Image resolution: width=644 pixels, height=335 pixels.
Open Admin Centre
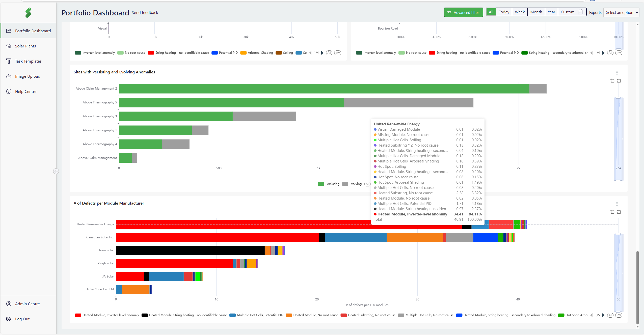(x=27, y=304)
